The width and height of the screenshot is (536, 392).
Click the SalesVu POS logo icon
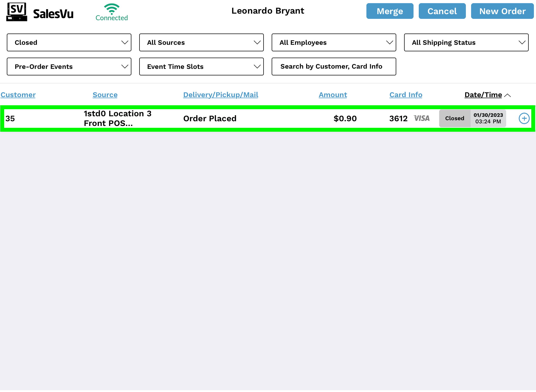pyautogui.click(x=17, y=12)
